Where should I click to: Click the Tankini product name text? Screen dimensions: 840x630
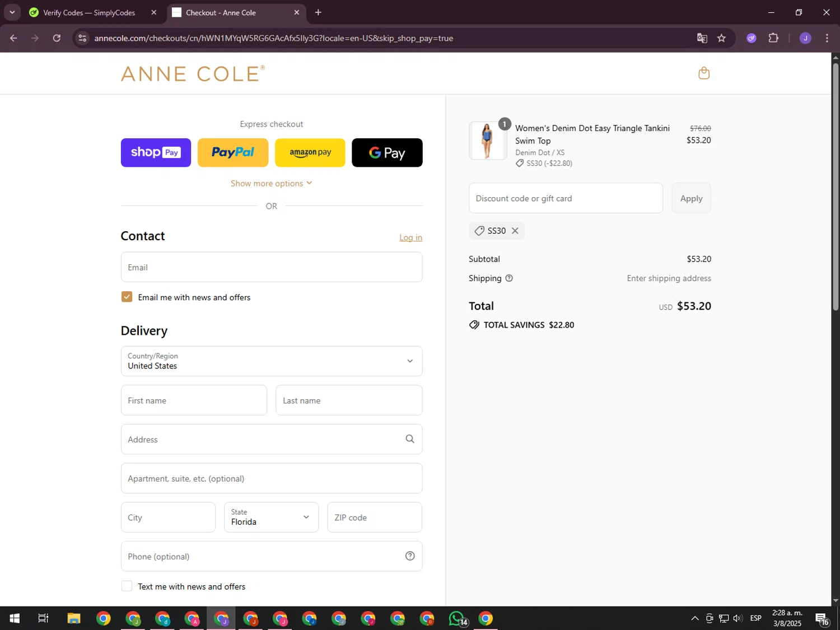pyautogui.click(x=592, y=134)
